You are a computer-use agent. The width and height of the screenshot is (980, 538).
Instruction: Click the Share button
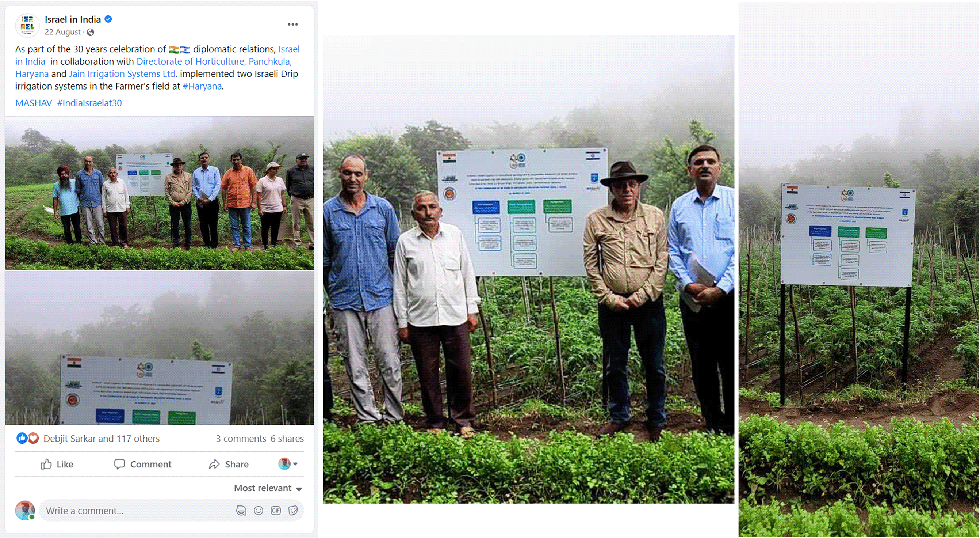coord(229,464)
